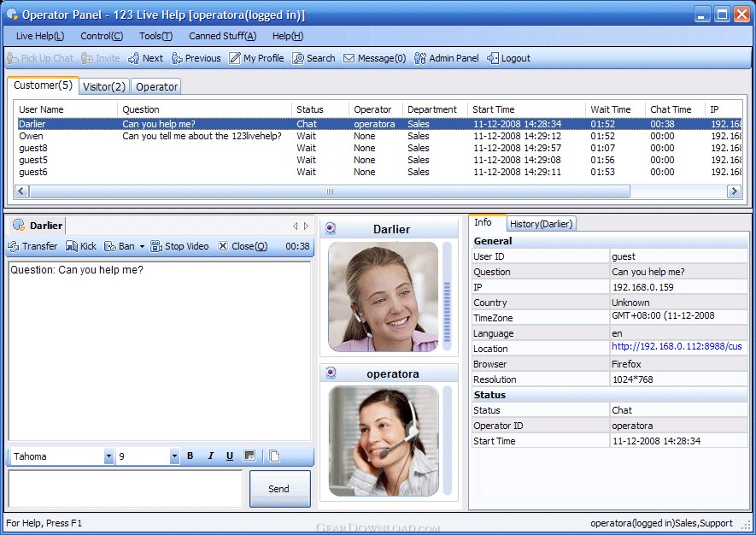Open the Location URL link
Screen dimensions: 756x535
coord(677,347)
